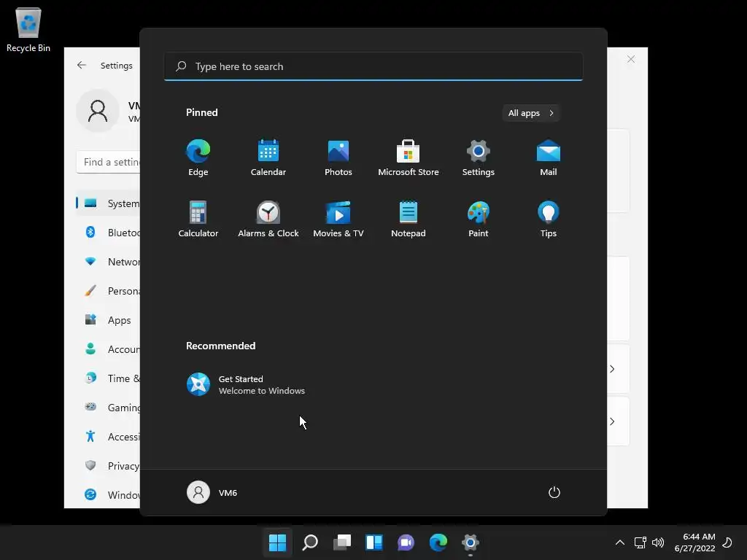Open Edge from pinned apps

click(x=198, y=157)
